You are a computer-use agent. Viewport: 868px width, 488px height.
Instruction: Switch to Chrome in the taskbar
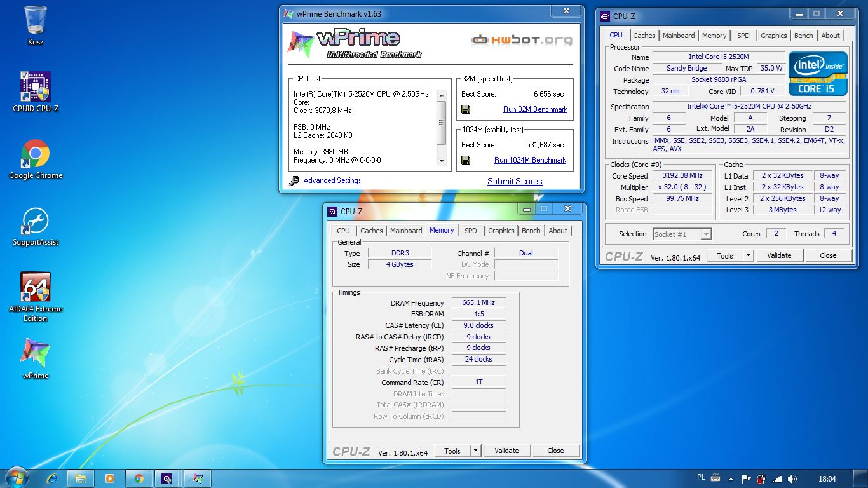(x=139, y=478)
